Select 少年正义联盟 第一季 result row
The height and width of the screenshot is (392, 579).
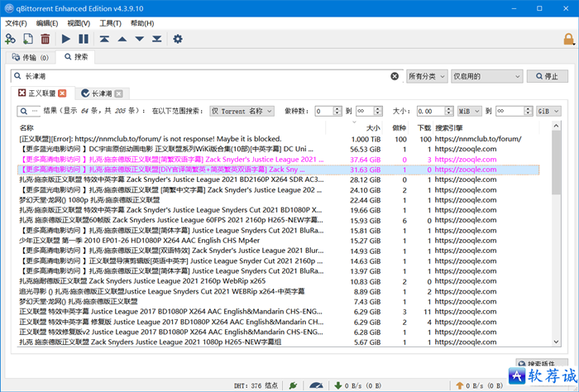tap(279, 241)
